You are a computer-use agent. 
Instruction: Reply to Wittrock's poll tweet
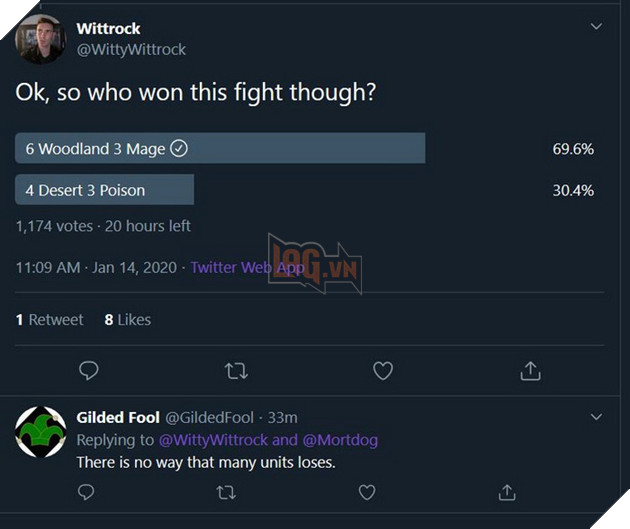89,371
